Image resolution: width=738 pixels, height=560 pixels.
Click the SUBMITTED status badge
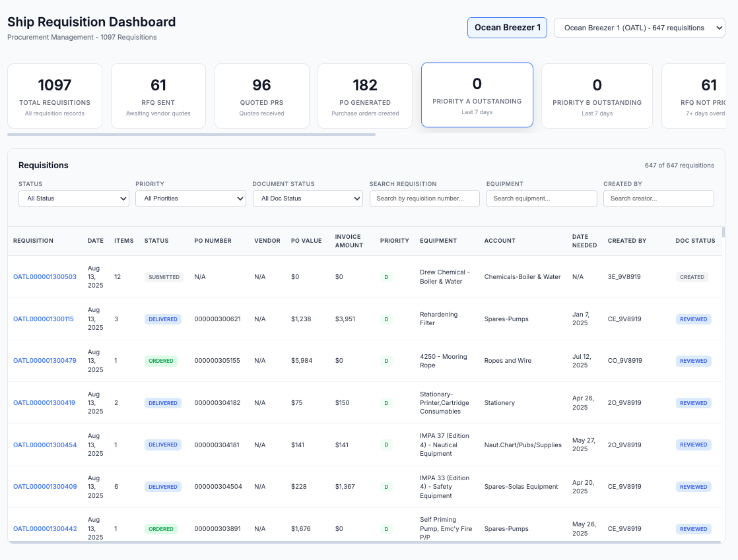coord(163,276)
